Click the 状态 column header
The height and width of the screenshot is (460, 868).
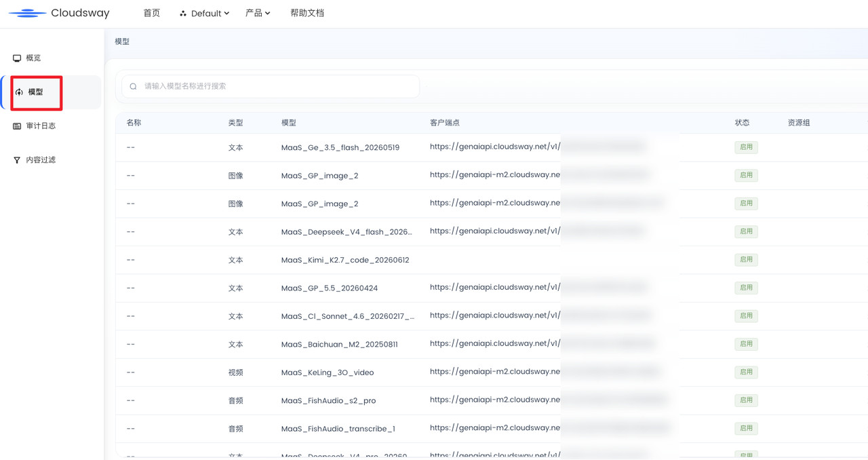coord(742,123)
